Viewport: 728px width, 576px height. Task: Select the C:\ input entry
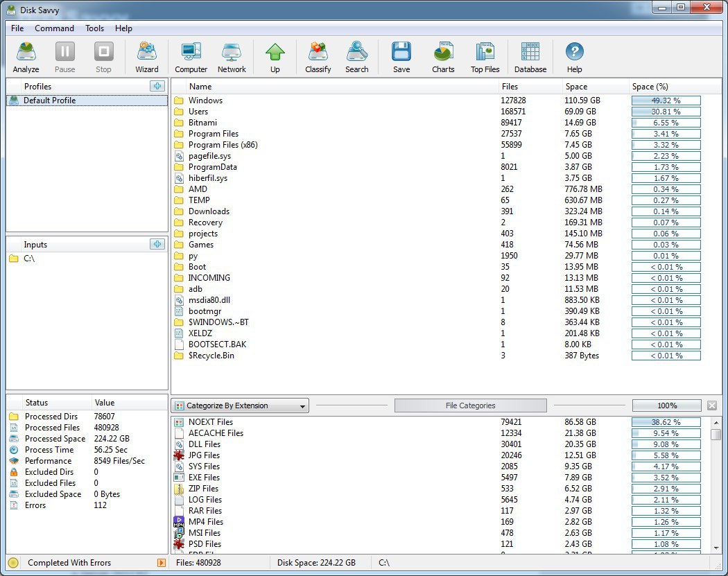pos(87,259)
